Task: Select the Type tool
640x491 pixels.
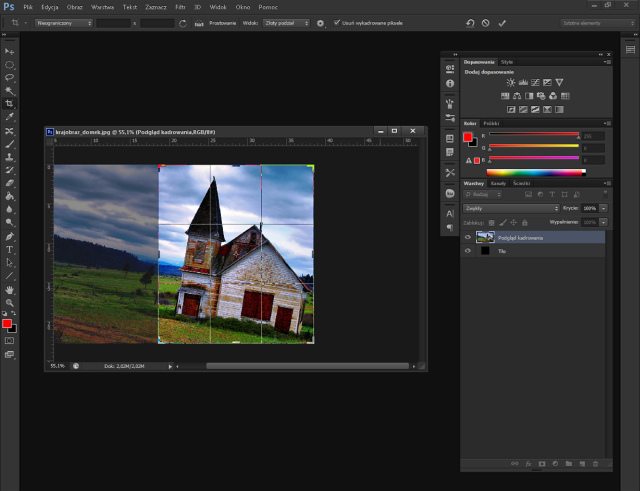Action: point(9,249)
